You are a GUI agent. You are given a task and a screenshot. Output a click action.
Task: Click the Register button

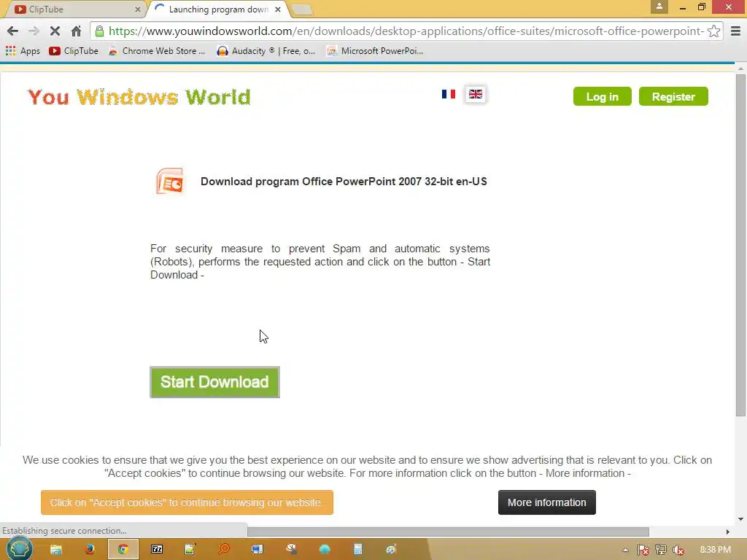click(673, 97)
